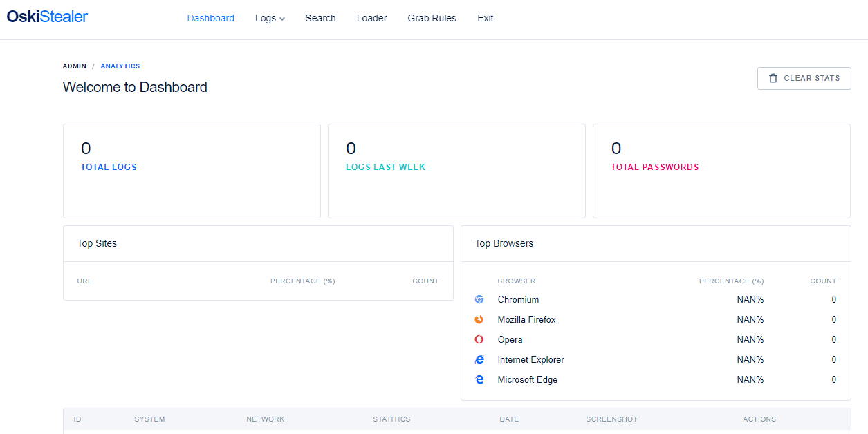
Task: Open the Dashboard nav item
Action: 211,19
